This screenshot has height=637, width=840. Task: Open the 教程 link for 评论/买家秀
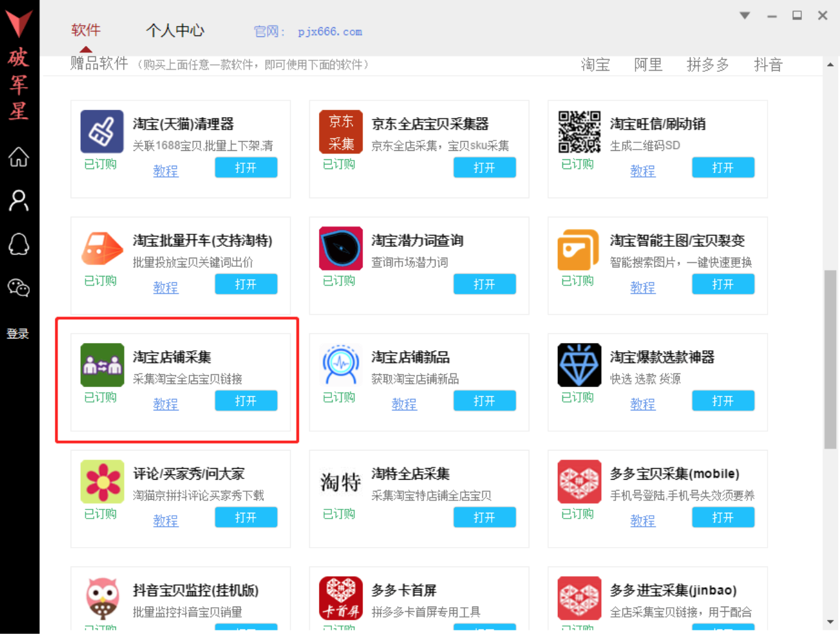tap(166, 520)
